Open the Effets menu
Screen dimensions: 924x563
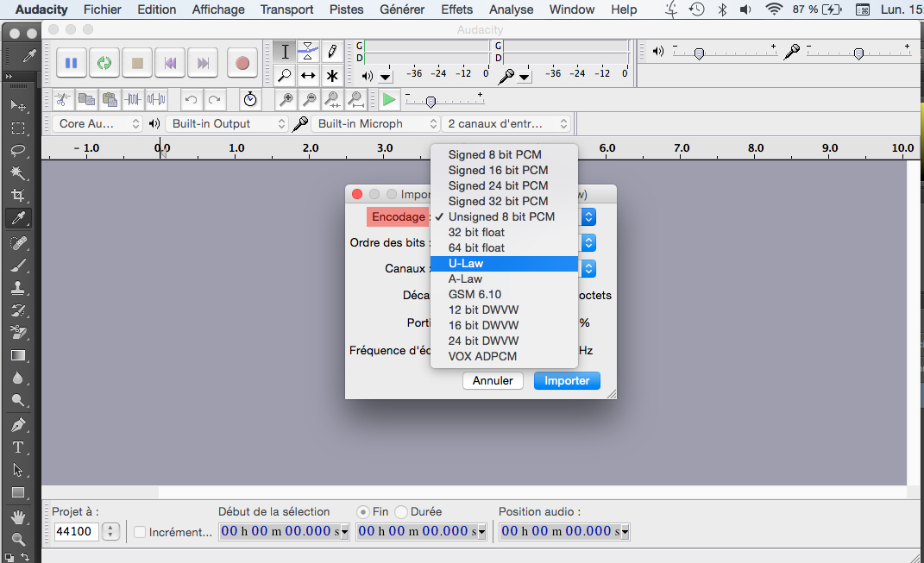tap(456, 9)
